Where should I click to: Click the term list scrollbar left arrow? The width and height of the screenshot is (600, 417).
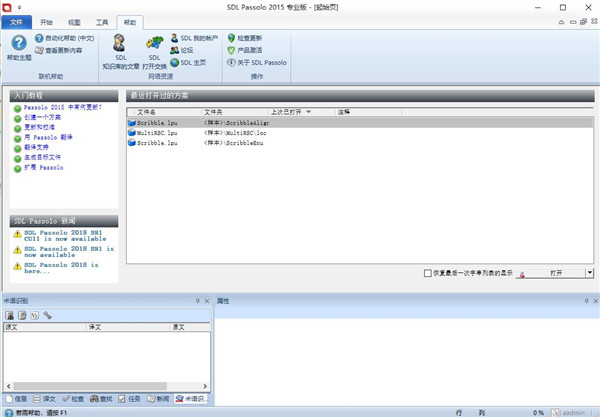(8, 386)
